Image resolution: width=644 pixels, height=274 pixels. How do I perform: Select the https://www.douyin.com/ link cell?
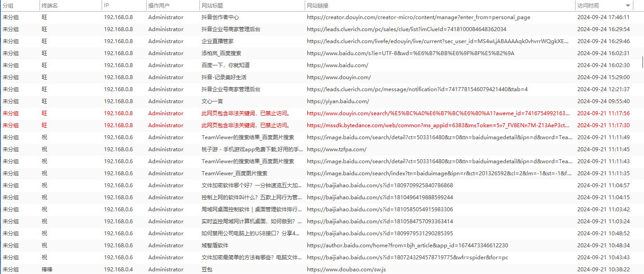(339, 77)
